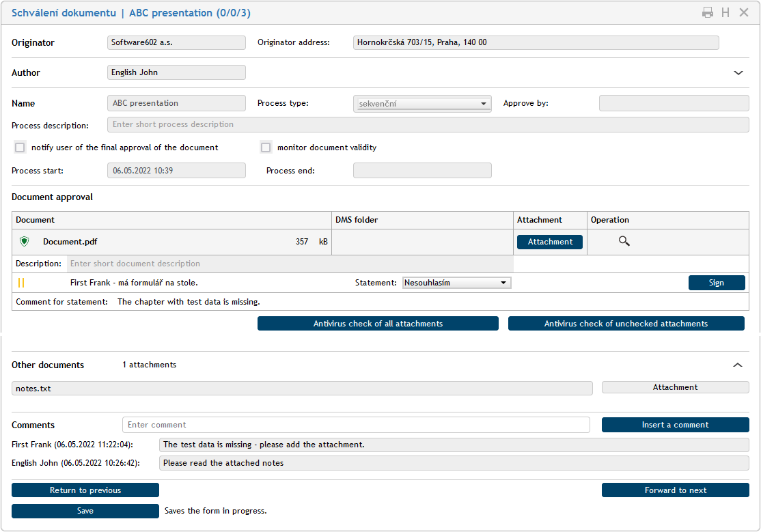The height and width of the screenshot is (532, 761).
Task: Click Attachment button in the Document.pdf row
Action: pos(550,242)
